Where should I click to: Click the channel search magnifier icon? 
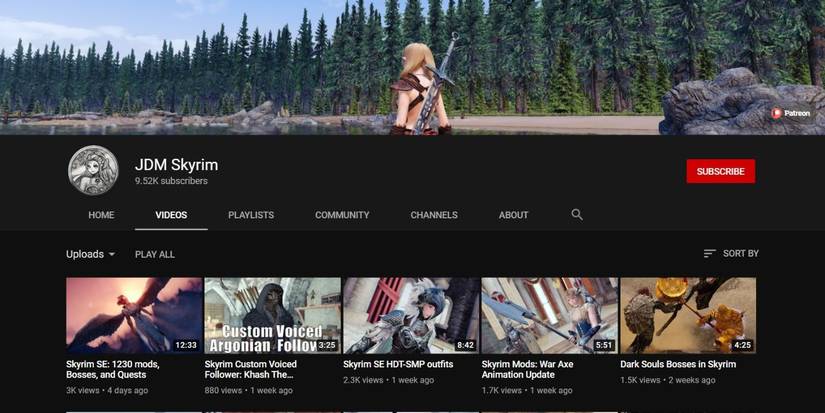pyautogui.click(x=577, y=215)
